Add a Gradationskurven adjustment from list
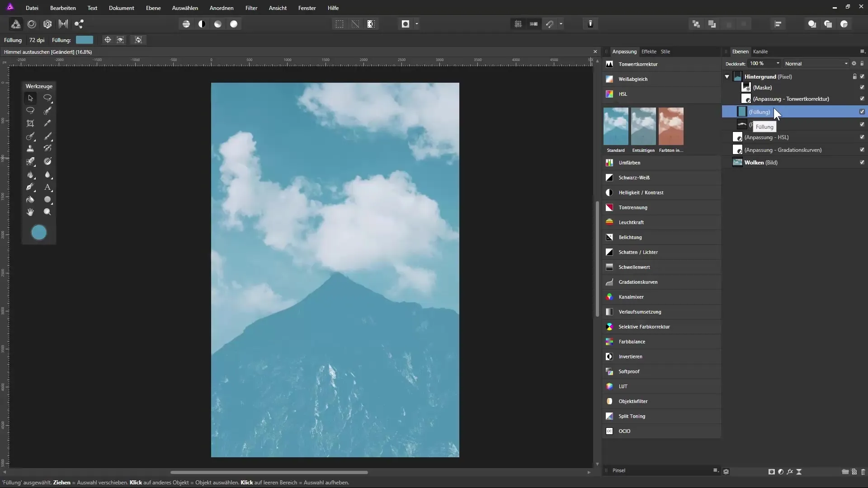868x488 pixels. tap(661, 282)
